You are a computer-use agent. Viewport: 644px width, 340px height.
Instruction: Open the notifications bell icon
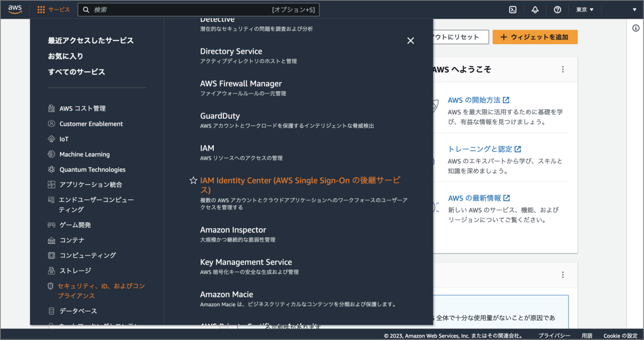pyautogui.click(x=535, y=10)
